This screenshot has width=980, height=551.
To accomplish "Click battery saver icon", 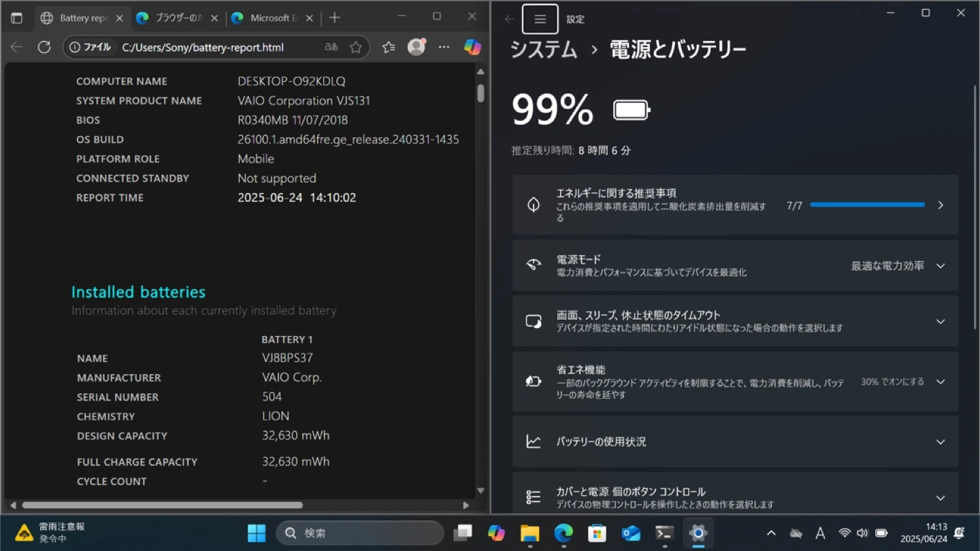I will (534, 382).
